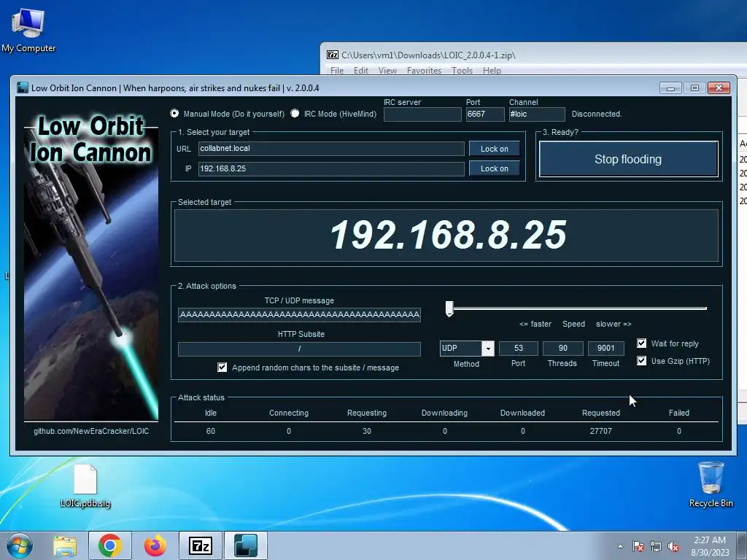Click the HTTP Subsite field

point(299,349)
